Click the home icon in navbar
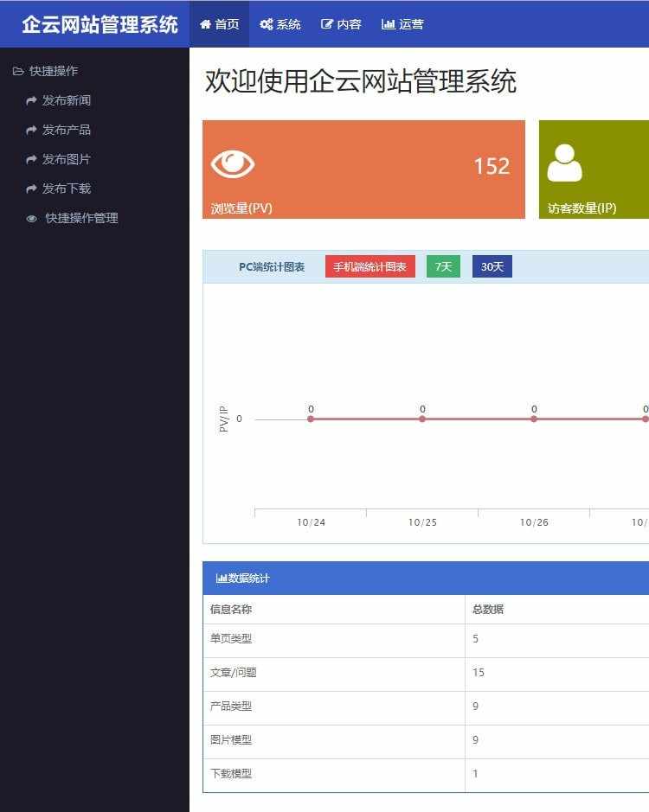The image size is (649, 812). click(205, 24)
